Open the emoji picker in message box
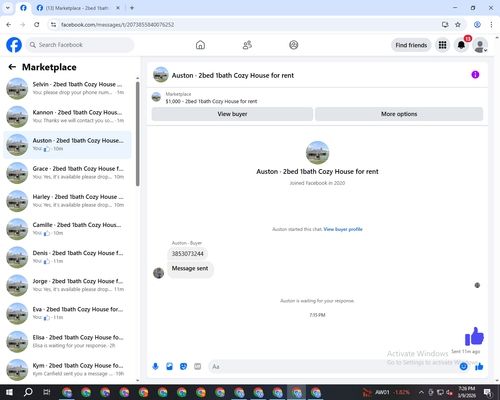 (464, 367)
